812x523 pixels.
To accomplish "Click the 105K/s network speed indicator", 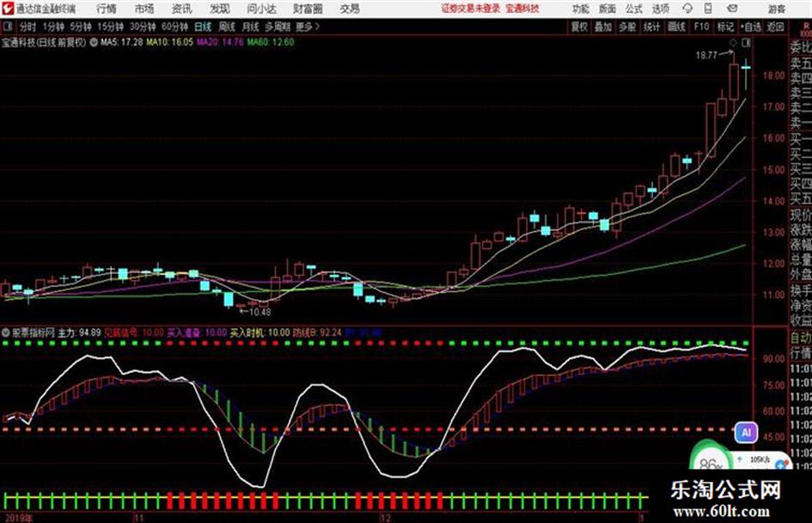I will 760,459.
